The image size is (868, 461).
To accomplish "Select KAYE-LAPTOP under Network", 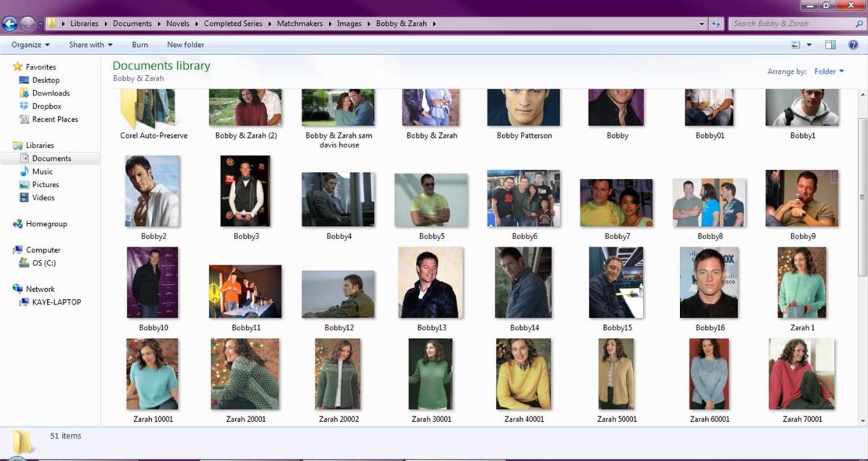I will coord(56,302).
